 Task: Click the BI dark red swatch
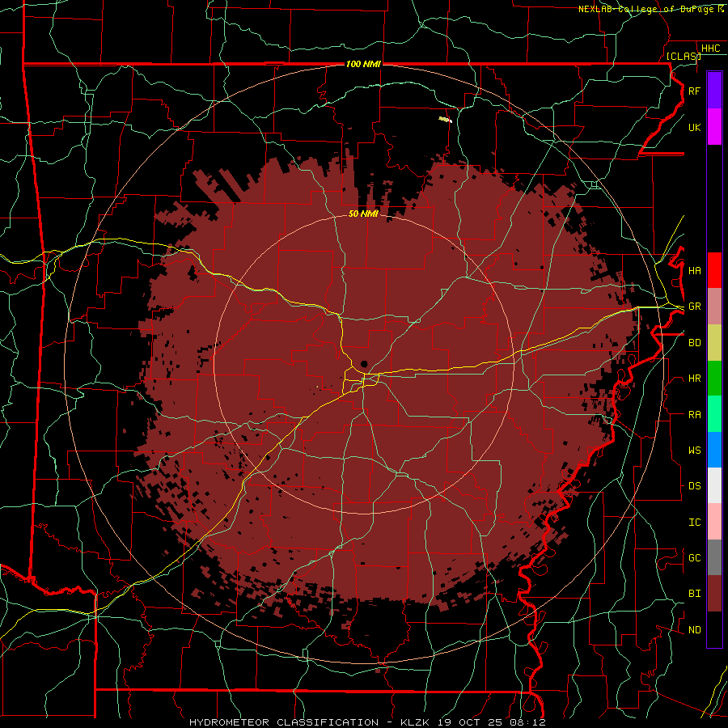click(x=714, y=594)
